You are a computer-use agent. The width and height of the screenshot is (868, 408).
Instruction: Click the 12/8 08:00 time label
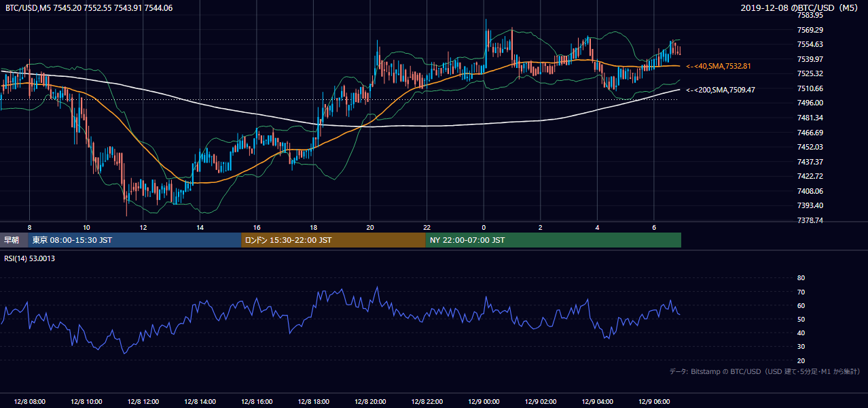[x=29, y=401]
